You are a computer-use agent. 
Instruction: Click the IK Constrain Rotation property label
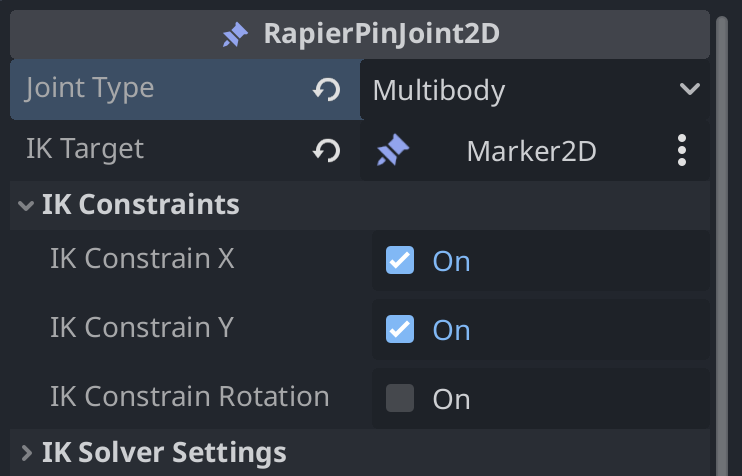(189, 396)
